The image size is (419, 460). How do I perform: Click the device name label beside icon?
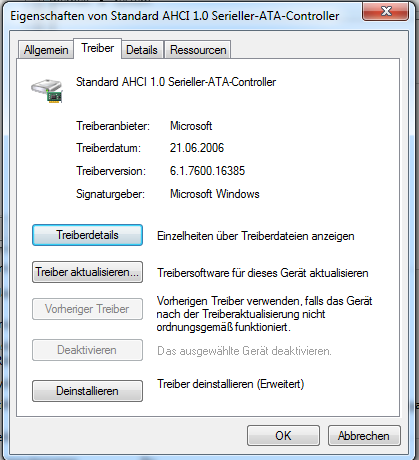click(x=176, y=82)
